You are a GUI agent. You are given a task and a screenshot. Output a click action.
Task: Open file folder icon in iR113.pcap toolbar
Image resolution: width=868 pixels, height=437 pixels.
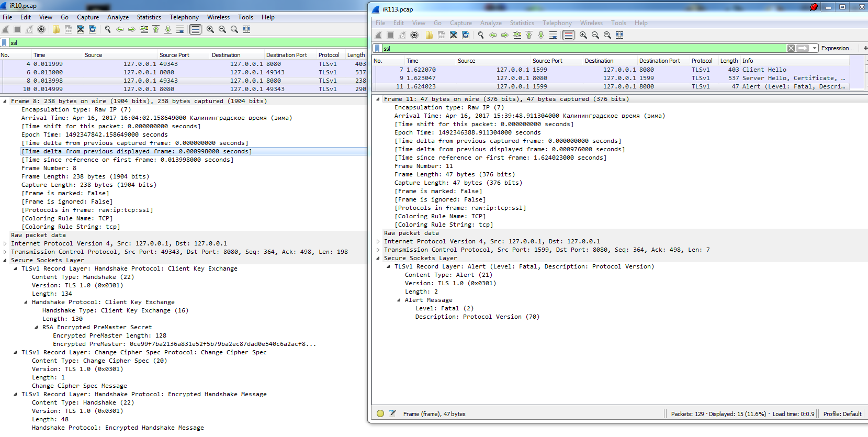pos(429,35)
